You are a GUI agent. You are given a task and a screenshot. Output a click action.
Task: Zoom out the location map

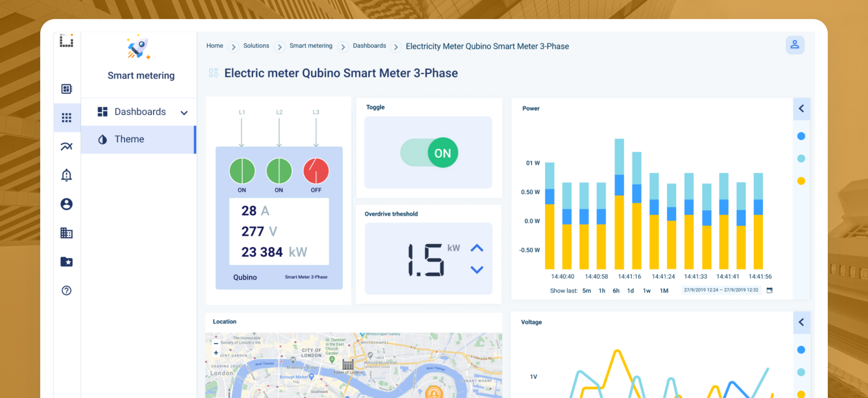click(x=216, y=343)
